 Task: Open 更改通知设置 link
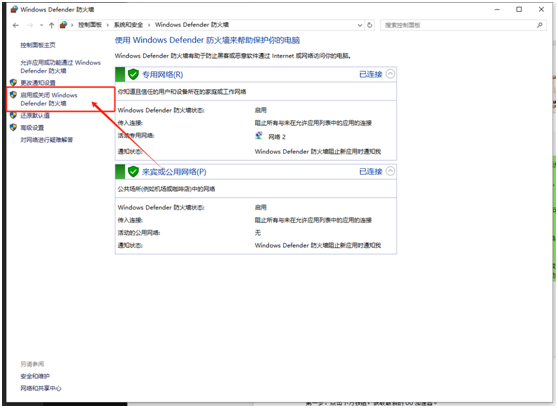tap(38, 83)
